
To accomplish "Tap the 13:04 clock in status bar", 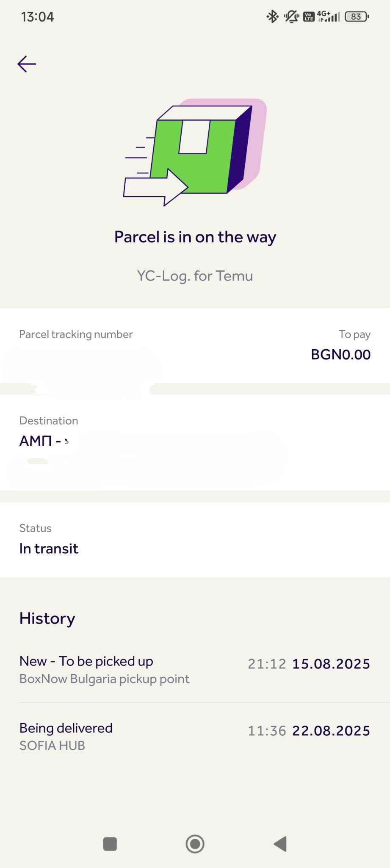I will pyautogui.click(x=38, y=17).
